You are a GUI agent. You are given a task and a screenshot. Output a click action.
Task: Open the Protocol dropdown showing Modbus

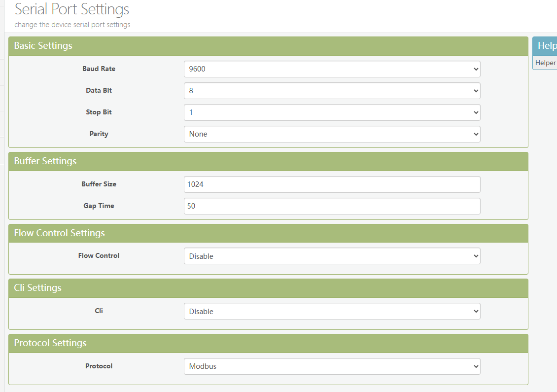(332, 366)
